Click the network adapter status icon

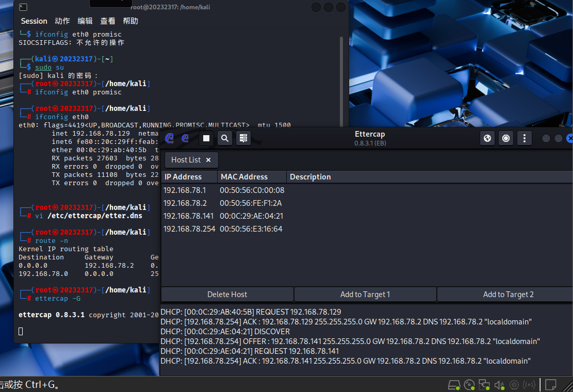(484, 385)
